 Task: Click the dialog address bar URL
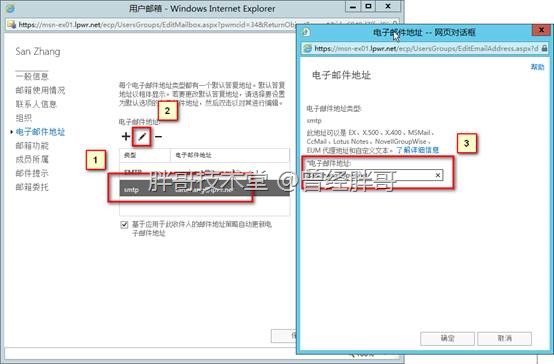pos(426,48)
